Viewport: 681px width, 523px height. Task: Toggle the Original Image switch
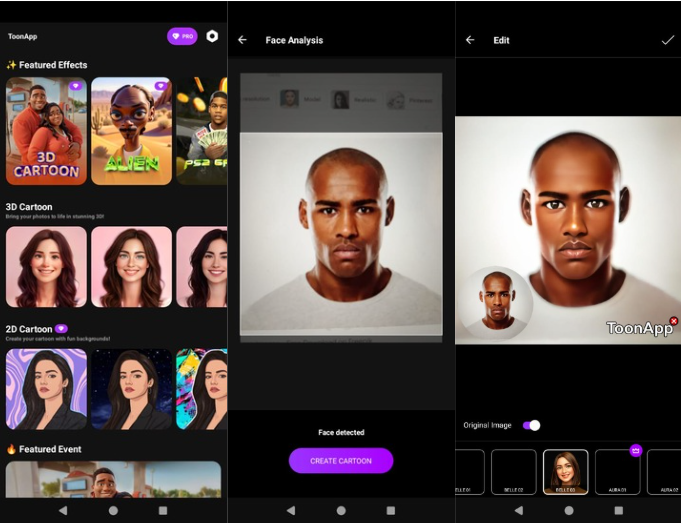[532, 425]
